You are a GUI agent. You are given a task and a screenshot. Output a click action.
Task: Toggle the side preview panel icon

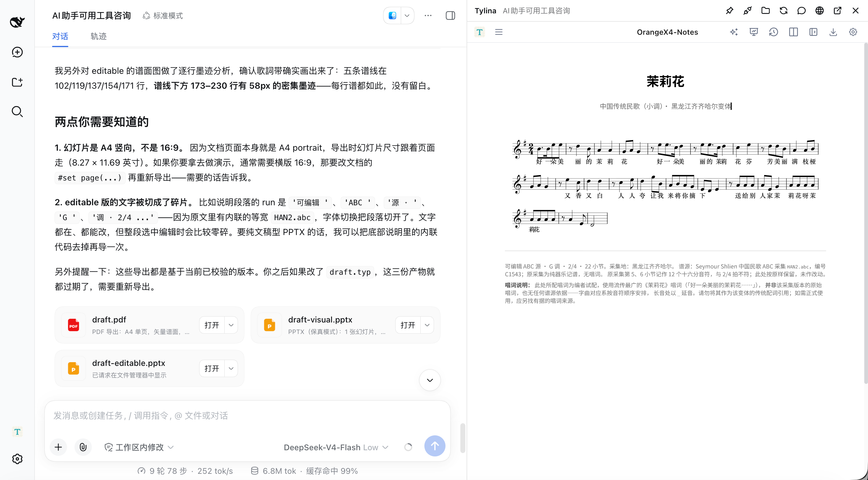pos(813,32)
